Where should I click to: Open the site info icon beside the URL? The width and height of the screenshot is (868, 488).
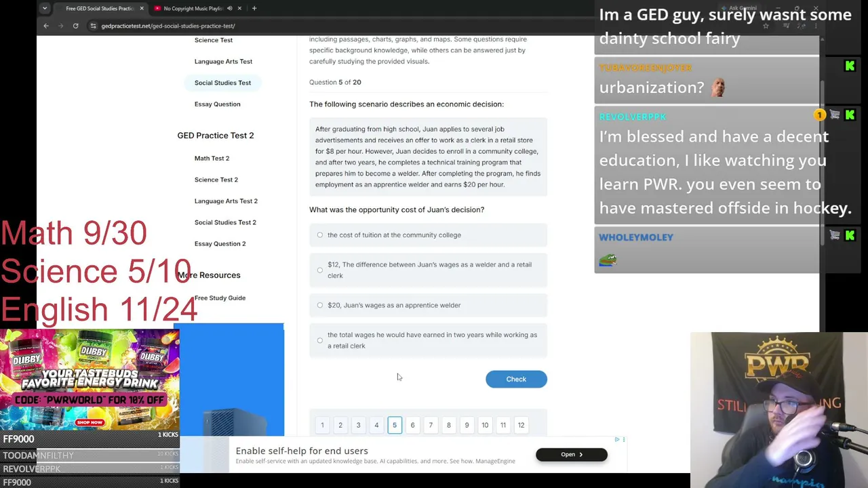click(x=93, y=26)
